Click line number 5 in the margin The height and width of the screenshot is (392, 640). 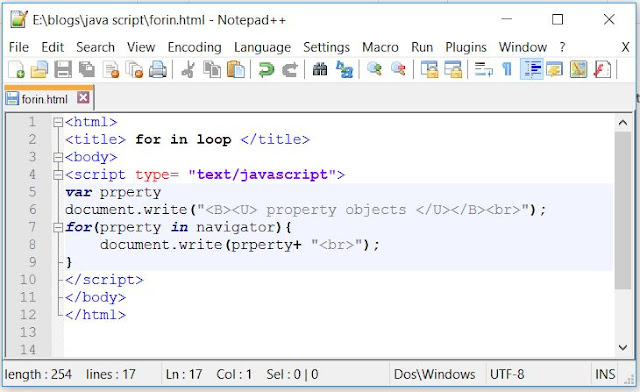pyautogui.click(x=32, y=192)
